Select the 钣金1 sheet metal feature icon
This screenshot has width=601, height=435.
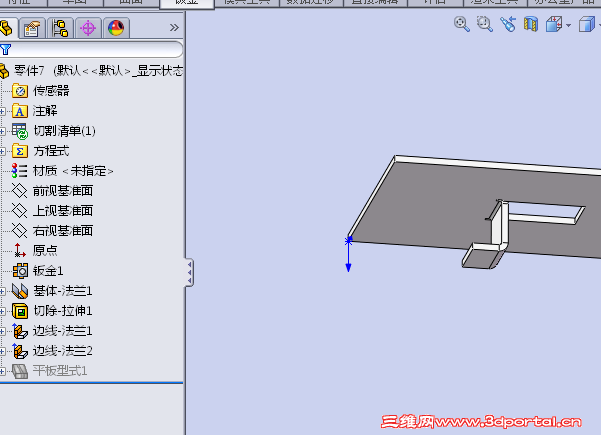pyautogui.click(x=20, y=271)
